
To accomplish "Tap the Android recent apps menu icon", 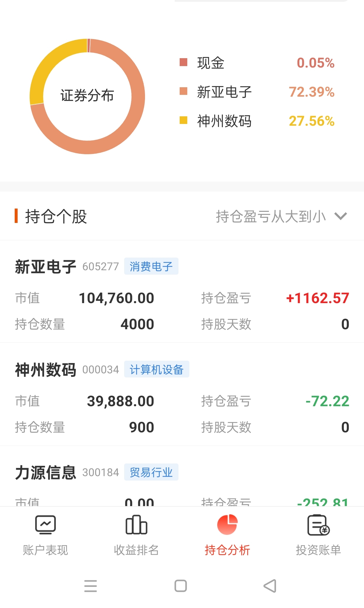I will pos(90,586).
